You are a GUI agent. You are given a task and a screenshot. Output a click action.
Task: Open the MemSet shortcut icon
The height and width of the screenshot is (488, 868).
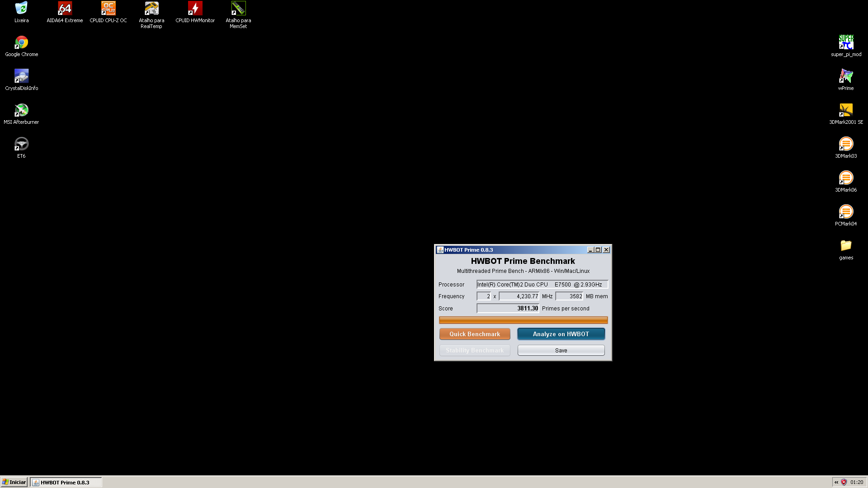pyautogui.click(x=238, y=8)
